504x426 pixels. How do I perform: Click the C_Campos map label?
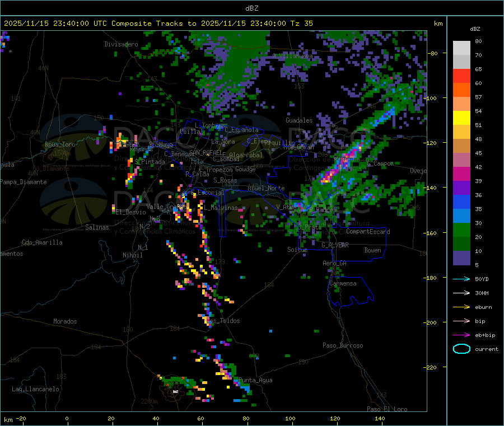pyautogui.click(x=380, y=163)
